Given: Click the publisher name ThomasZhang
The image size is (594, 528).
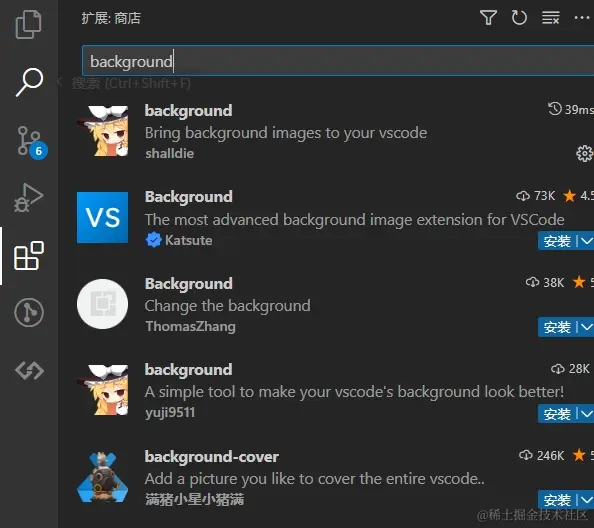Looking at the screenshot, I should point(191,326).
